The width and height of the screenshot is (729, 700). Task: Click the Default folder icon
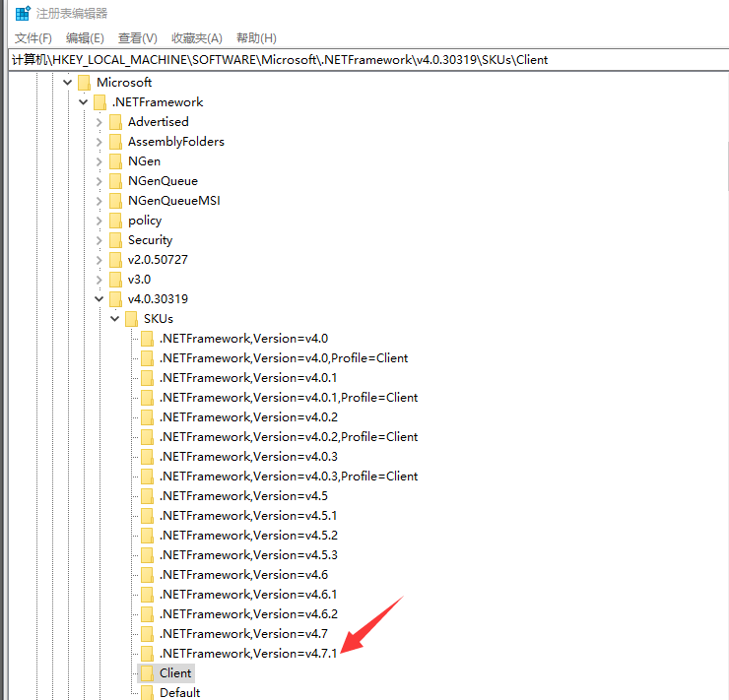(x=148, y=692)
